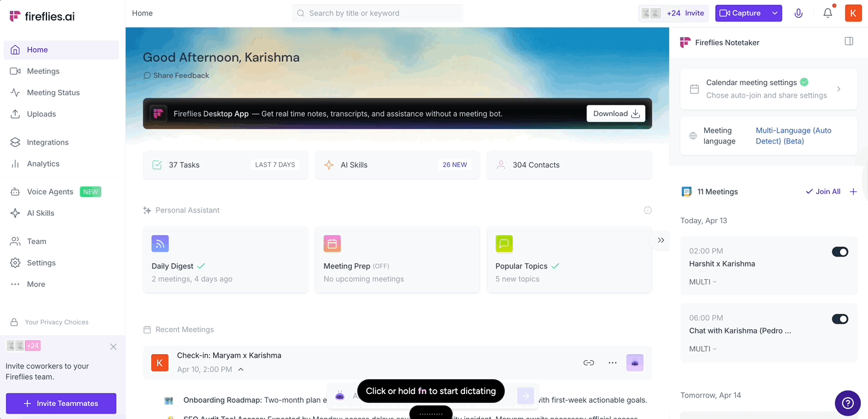Viewport: 868px width, 419px height.
Task: Open Settings in the sidebar
Action: [x=61, y=263]
